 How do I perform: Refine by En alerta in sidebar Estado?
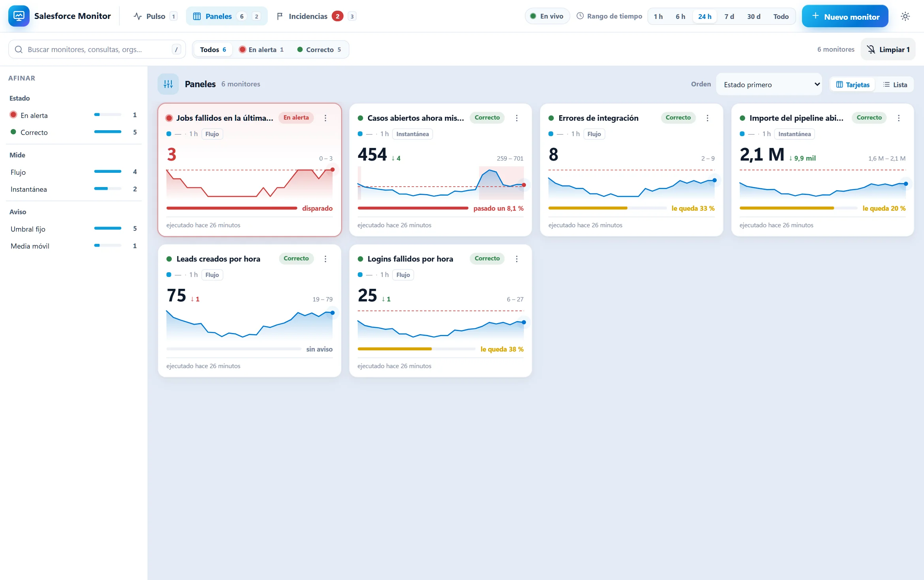pos(74,115)
